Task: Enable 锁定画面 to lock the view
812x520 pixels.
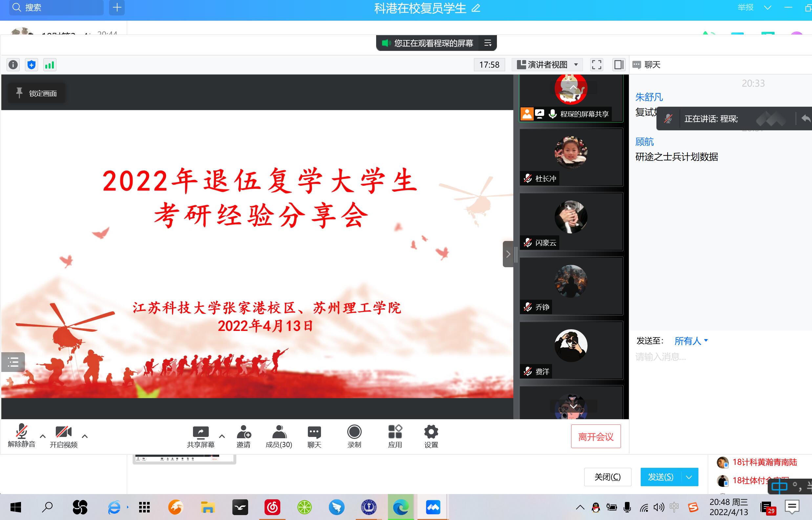Action: [36, 93]
